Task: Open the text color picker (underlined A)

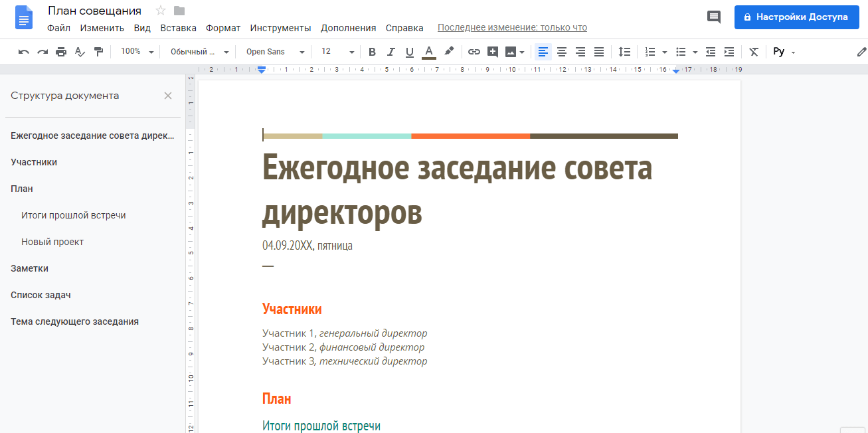Action: (429, 52)
